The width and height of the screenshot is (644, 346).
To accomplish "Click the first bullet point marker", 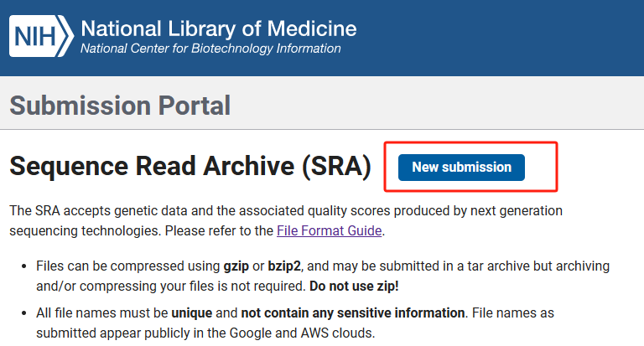I will [23, 266].
